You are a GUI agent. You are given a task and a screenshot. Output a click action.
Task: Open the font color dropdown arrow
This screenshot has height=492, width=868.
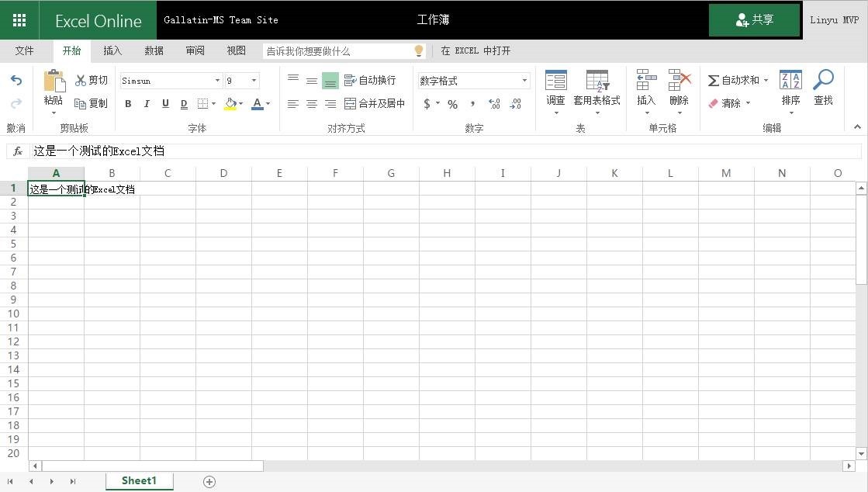[x=268, y=104]
